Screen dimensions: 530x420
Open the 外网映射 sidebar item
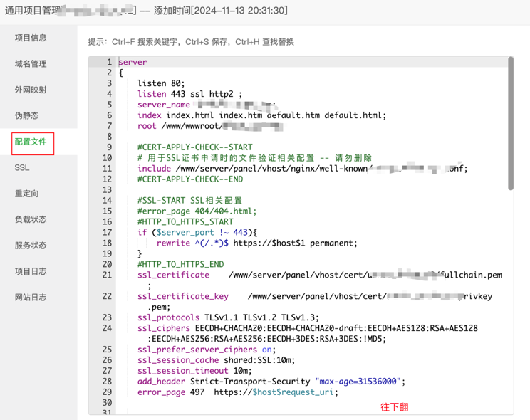pos(31,90)
